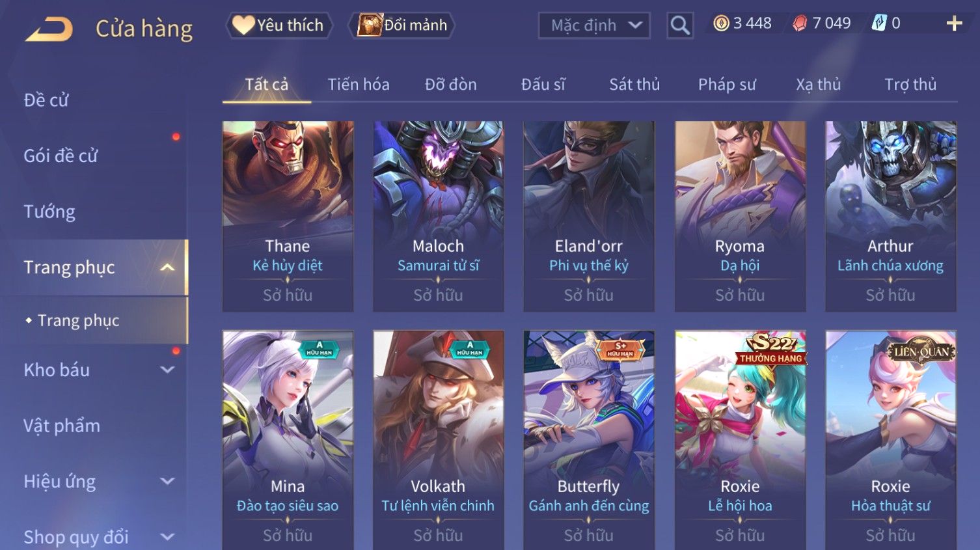Add currency with the plus icon
980x550 pixels.
tap(954, 23)
